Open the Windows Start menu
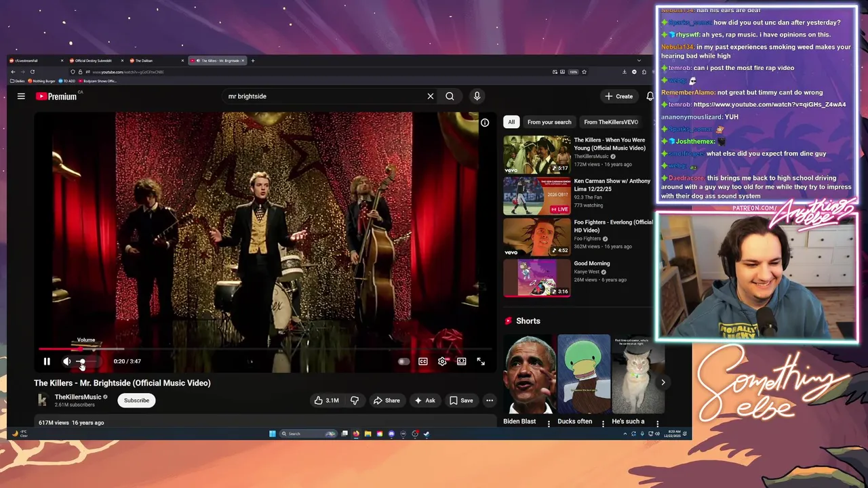Screen dimensions: 868x488 pos(273,434)
